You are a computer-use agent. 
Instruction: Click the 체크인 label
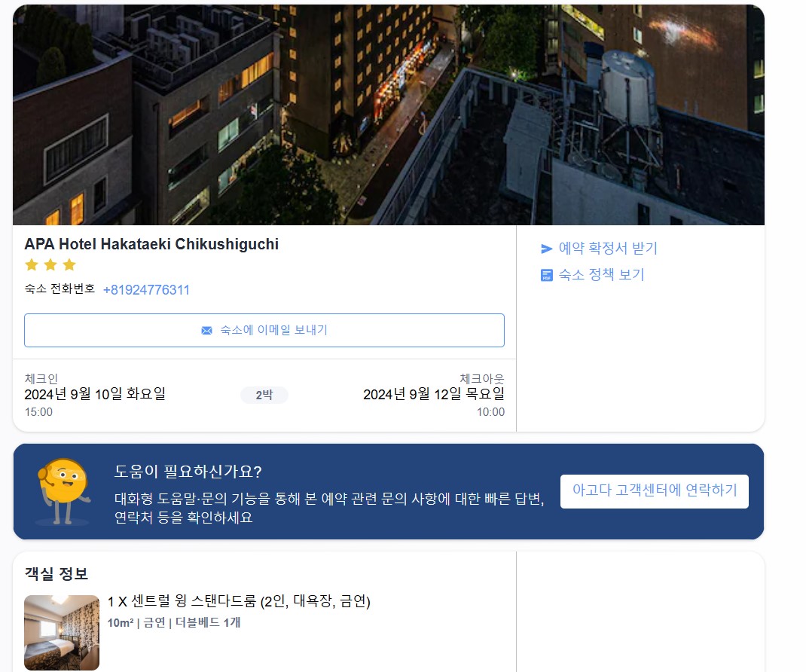click(x=41, y=379)
